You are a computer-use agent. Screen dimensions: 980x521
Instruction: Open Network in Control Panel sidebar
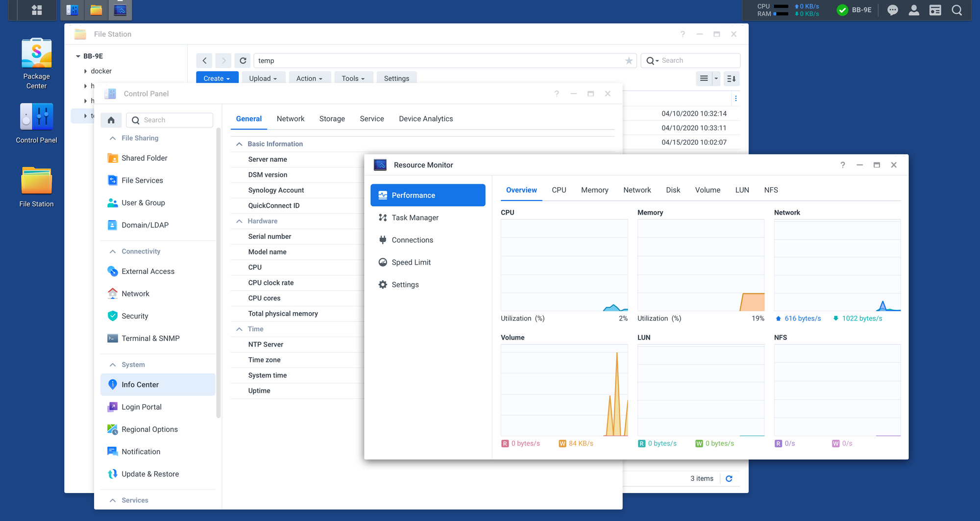[158, 294]
